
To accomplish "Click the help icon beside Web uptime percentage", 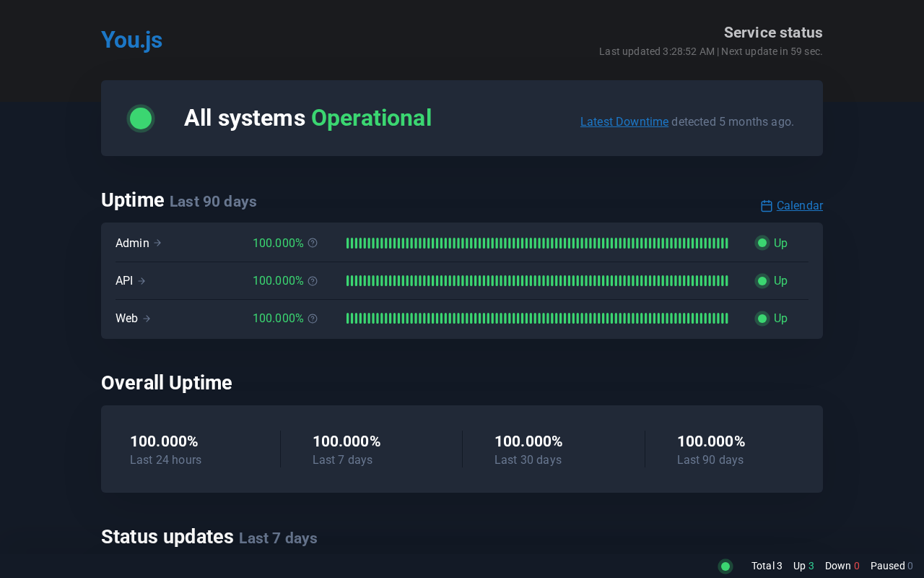I will (x=313, y=319).
